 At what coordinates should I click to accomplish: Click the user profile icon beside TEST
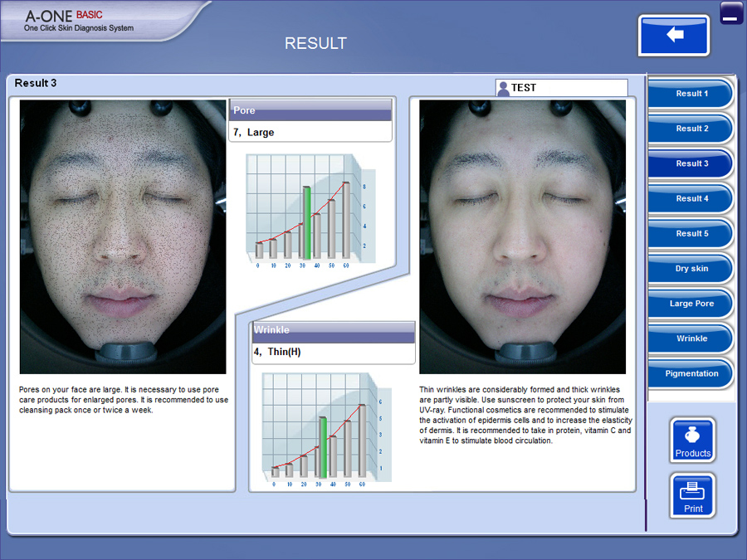[503, 88]
